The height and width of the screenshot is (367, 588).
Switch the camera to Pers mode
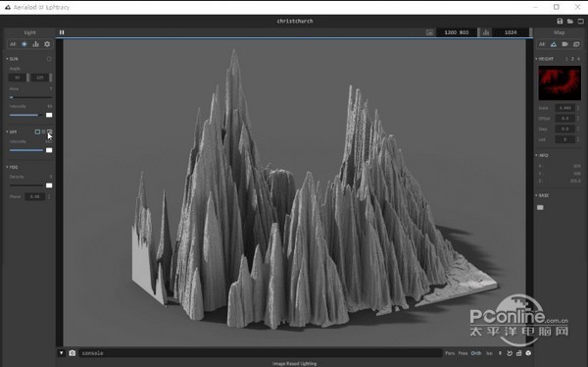coord(450,353)
